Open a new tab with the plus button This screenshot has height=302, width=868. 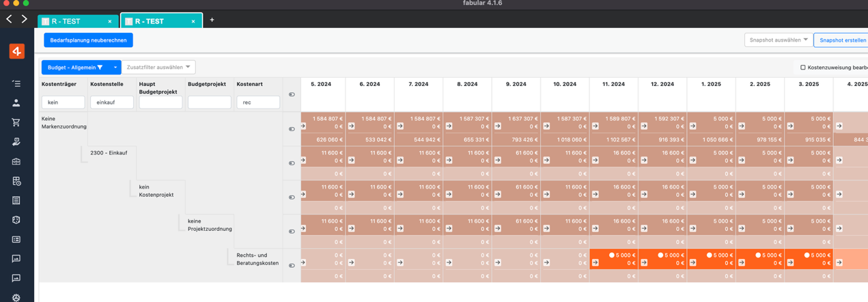click(212, 20)
